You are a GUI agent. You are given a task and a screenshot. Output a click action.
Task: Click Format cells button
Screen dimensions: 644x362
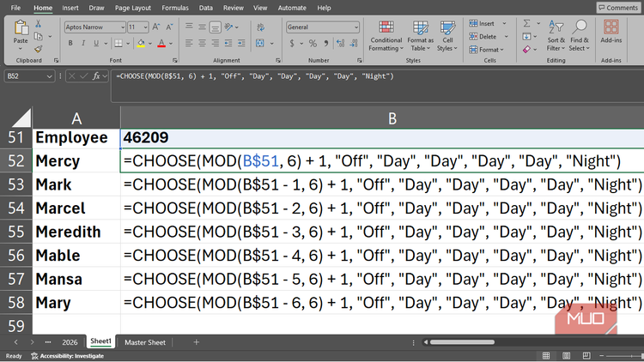point(486,50)
